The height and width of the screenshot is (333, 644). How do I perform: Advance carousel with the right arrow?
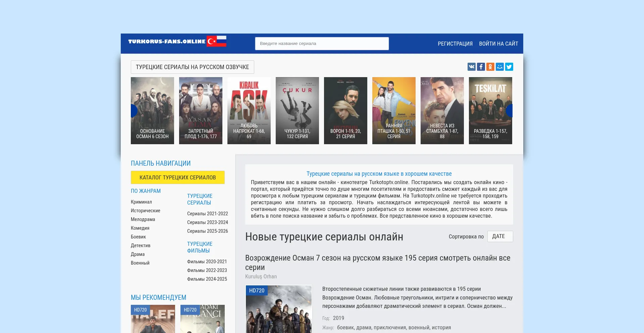(509, 111)
